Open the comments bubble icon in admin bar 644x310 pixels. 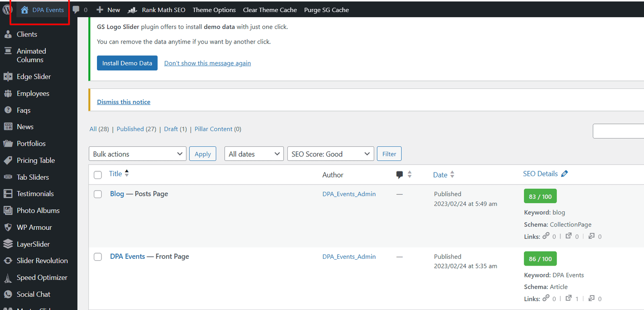(76, 10)
